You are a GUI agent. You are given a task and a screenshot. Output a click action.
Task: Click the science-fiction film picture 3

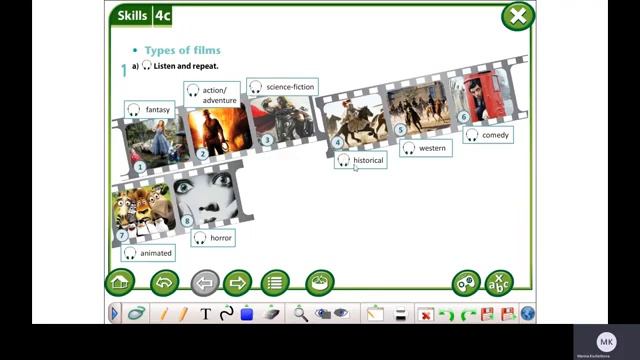pos(282,120)
